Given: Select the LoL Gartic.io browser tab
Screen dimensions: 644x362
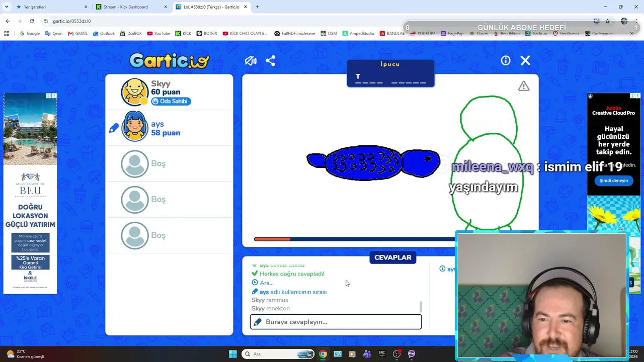Looking at the screenshot, I should pyautogui.click(x=211, y=7).
